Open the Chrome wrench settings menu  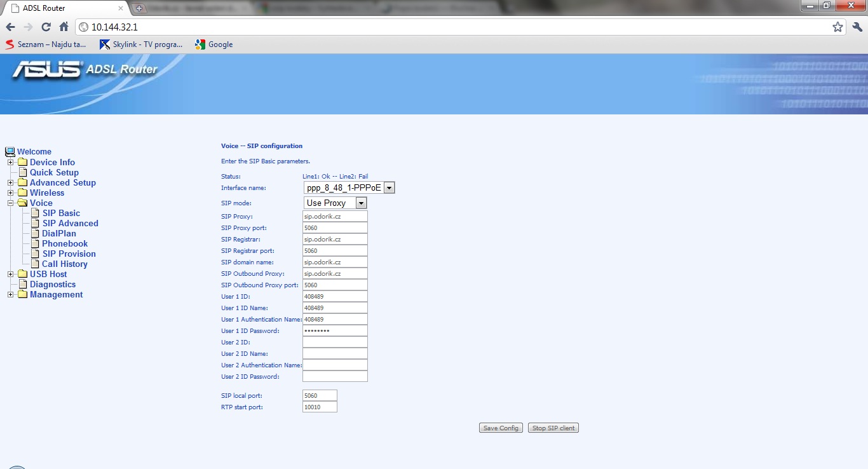[x=857, y=27]
